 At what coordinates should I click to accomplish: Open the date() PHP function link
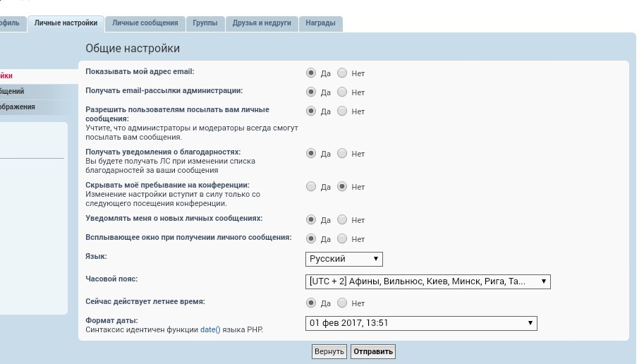pos(210,329)
